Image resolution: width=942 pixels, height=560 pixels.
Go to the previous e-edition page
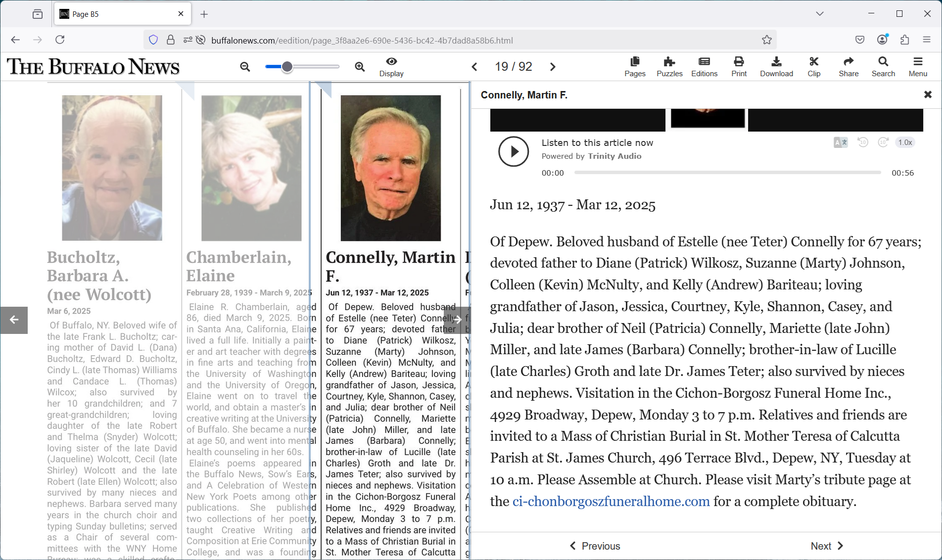474,67
